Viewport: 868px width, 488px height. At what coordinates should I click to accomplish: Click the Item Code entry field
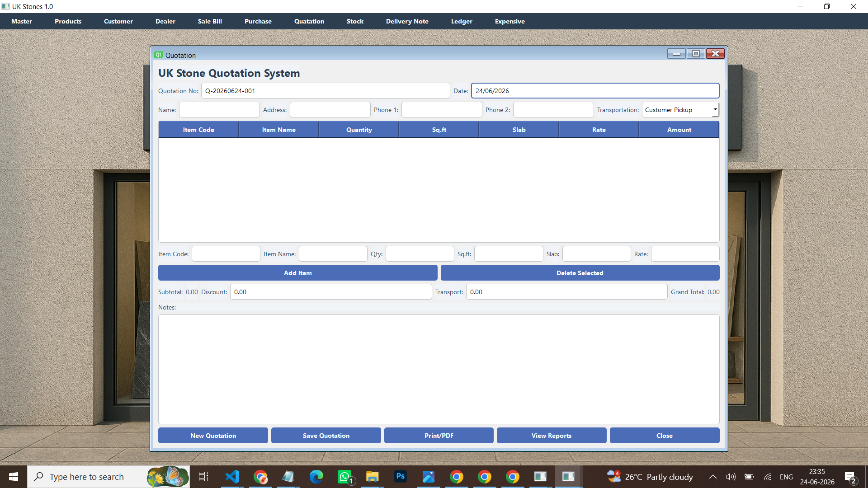pyautogui.click(x=226, y=254)
